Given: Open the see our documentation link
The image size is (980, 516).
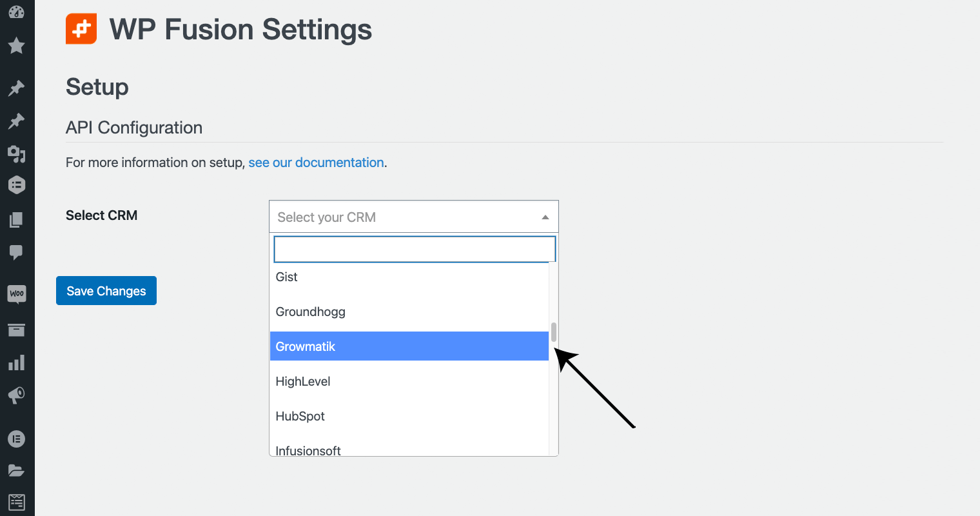Looking at the screenshot, I should click(316, 163).
